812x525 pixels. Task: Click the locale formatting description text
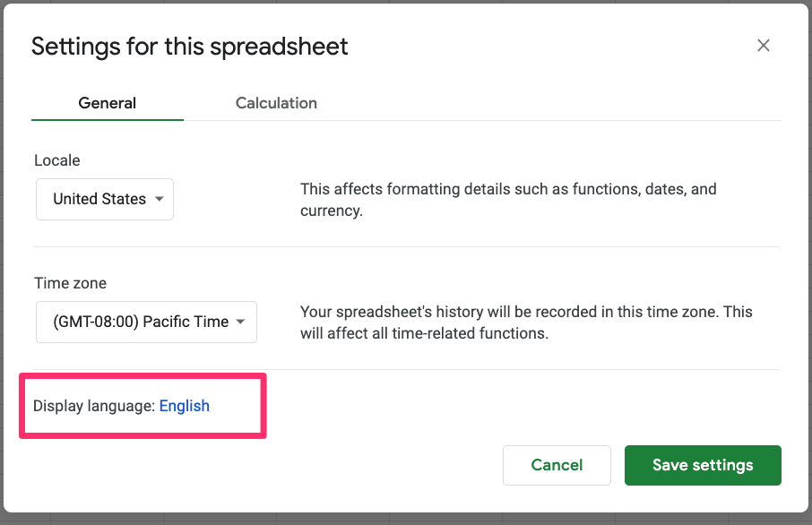(x=508, y=200)
